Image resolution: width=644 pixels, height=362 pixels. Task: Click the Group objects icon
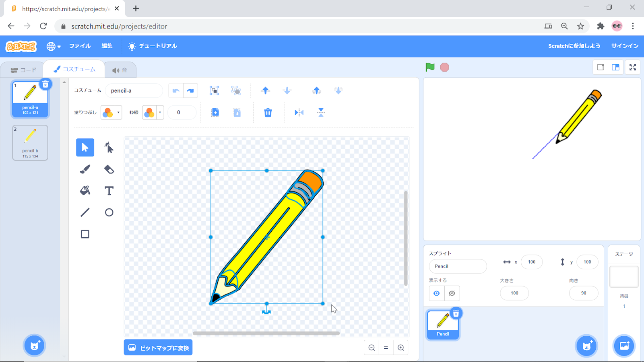(215, 90)
